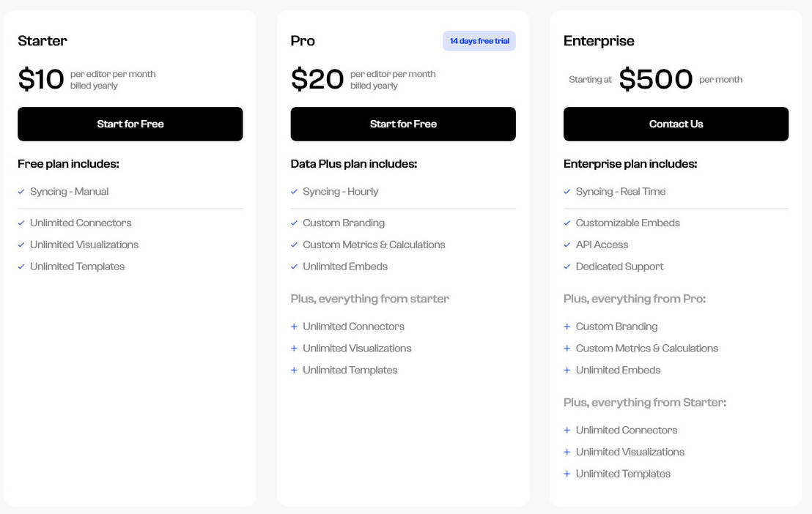The image size is (812, 514).
Task: Select the Syncing - Hourly feature checkmark
Action: point(294,191)
